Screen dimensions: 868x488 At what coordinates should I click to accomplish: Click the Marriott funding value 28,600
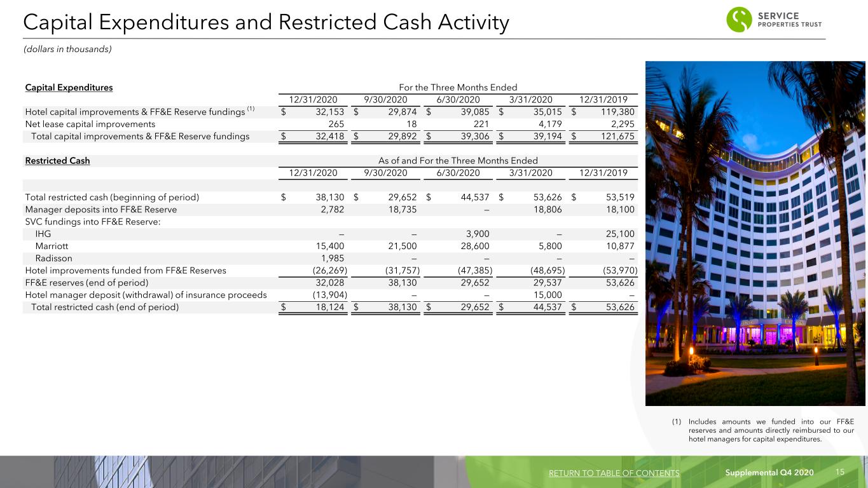pyautogui.click(x=474, y=246)
